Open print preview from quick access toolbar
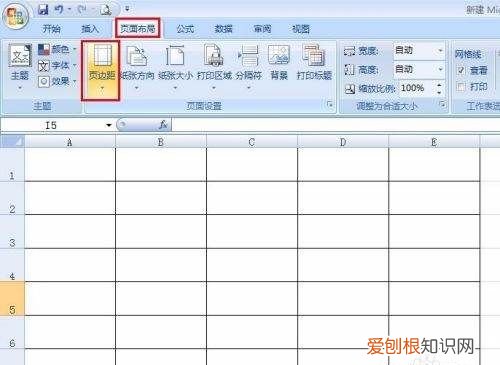The image size is (500, 365). (105, 9)
